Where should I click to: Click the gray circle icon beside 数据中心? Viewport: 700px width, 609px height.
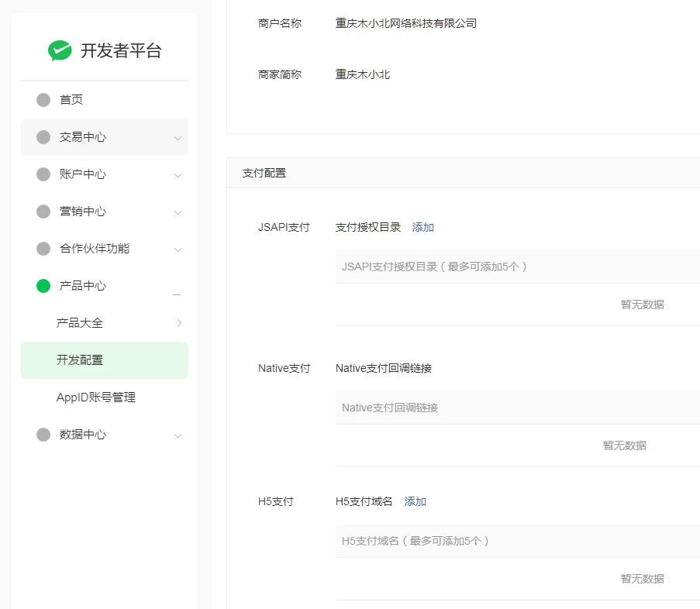pos(43,435)
